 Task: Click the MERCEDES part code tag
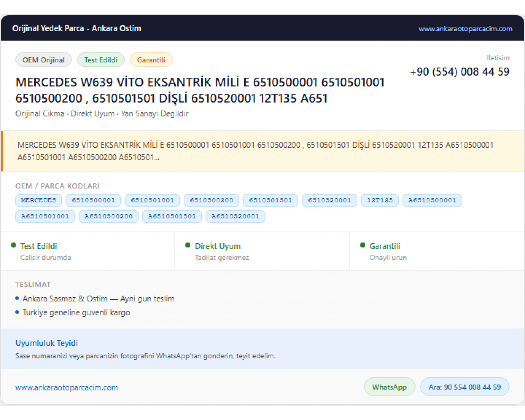38,201
